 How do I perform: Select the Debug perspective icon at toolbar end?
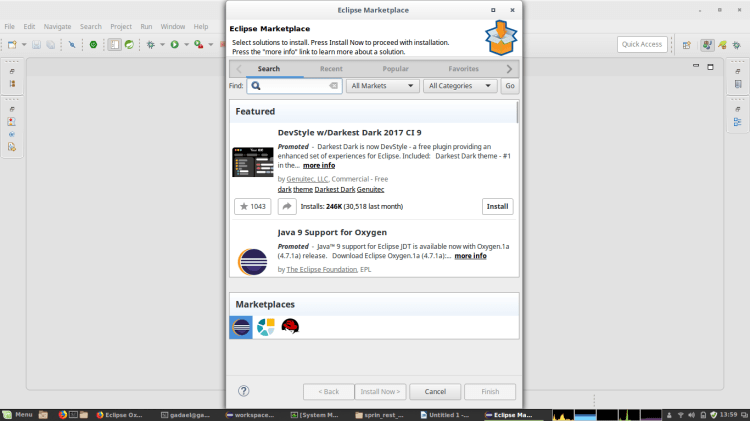[x=737, y=44]
